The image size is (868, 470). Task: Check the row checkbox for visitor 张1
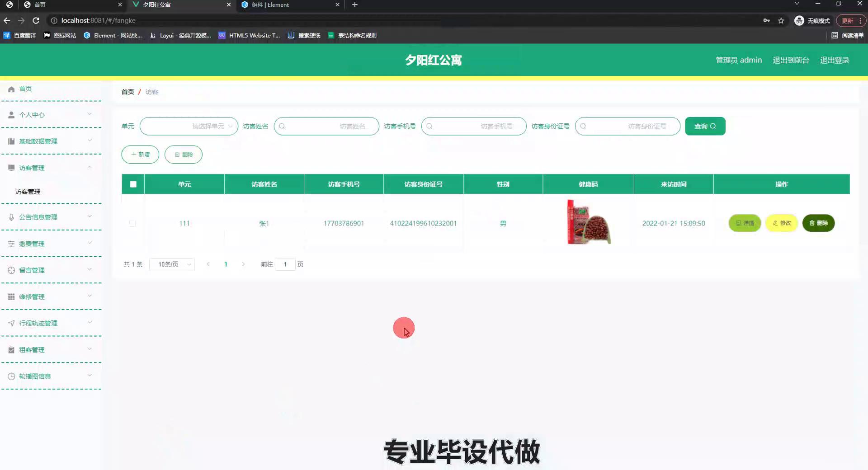[132, 223]
